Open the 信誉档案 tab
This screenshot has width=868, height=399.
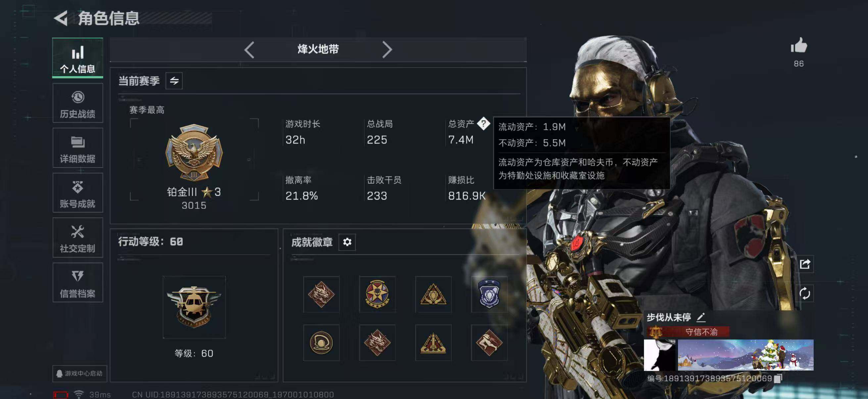pyautogui.click(x=78, y=283)
